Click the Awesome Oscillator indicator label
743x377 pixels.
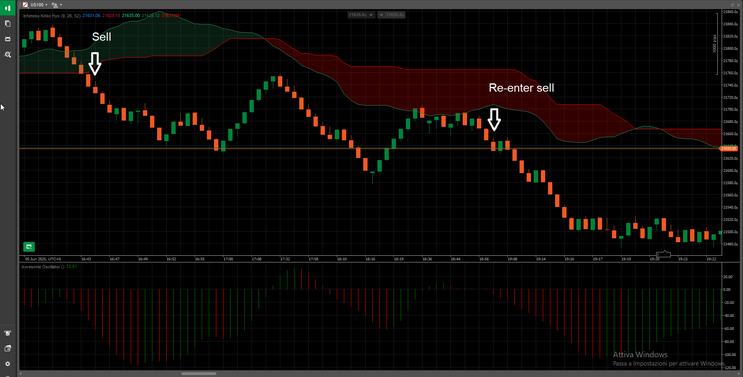coord(42,267)
